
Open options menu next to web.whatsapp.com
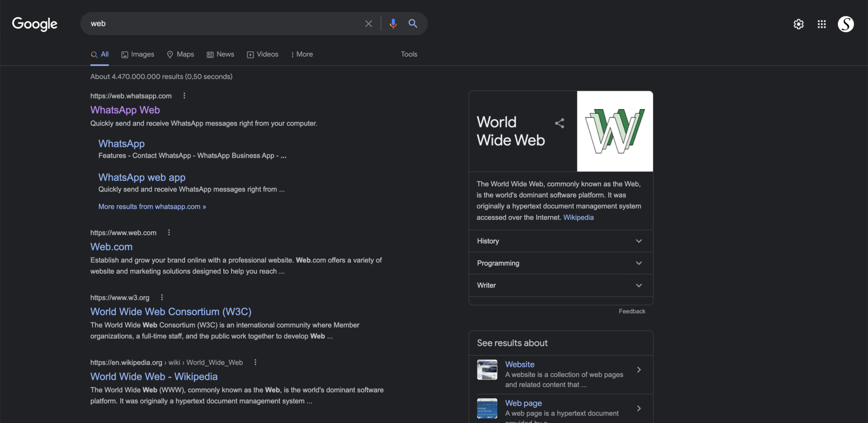pyautogui.click(x=184, y=96)
